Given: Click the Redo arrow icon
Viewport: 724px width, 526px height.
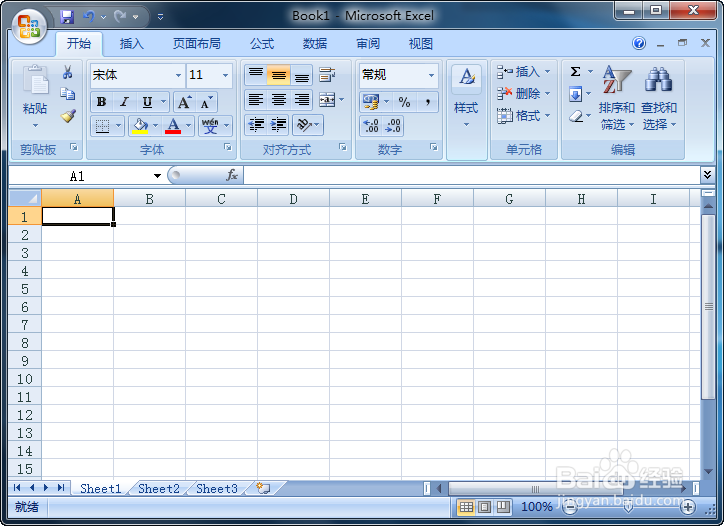Looking at the screenshot, I should [x=120, y=17].
